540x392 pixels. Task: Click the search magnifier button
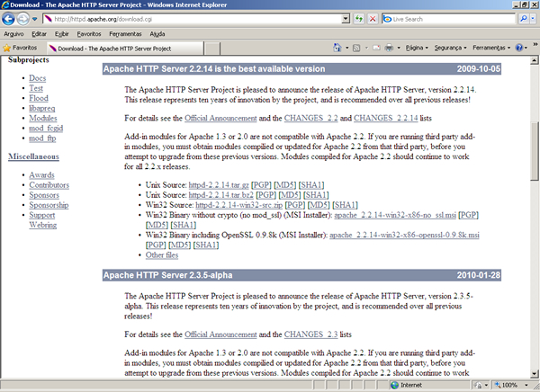[524, 19]
